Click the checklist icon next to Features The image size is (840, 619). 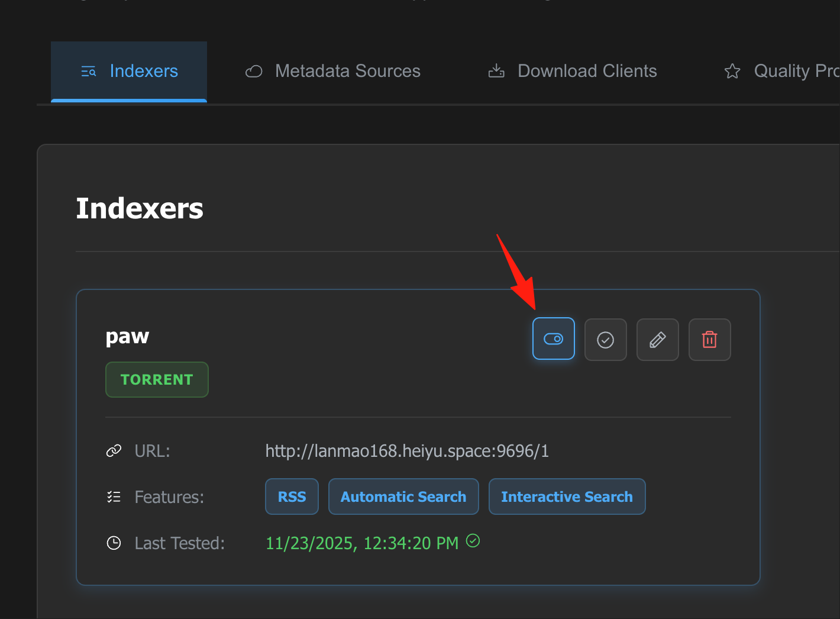114,497
